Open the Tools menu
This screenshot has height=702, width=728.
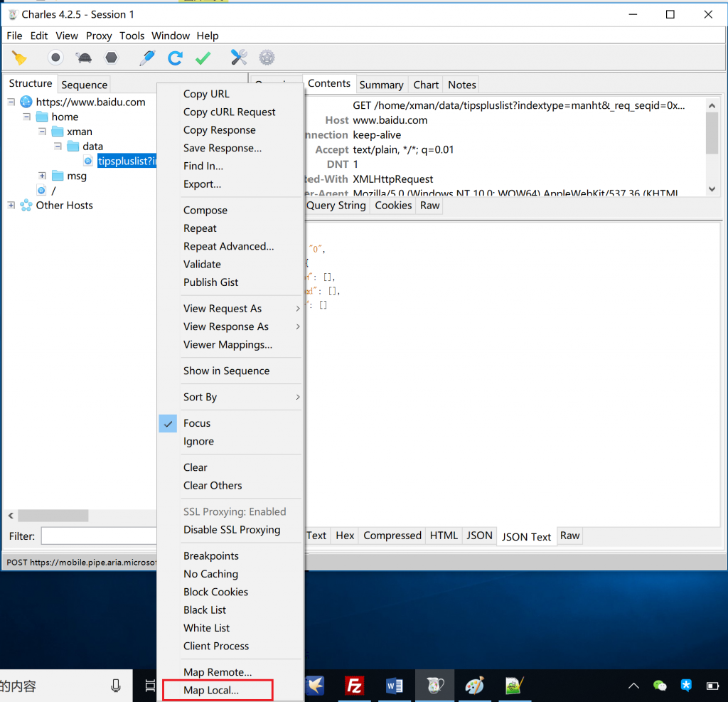coord(132,36)
